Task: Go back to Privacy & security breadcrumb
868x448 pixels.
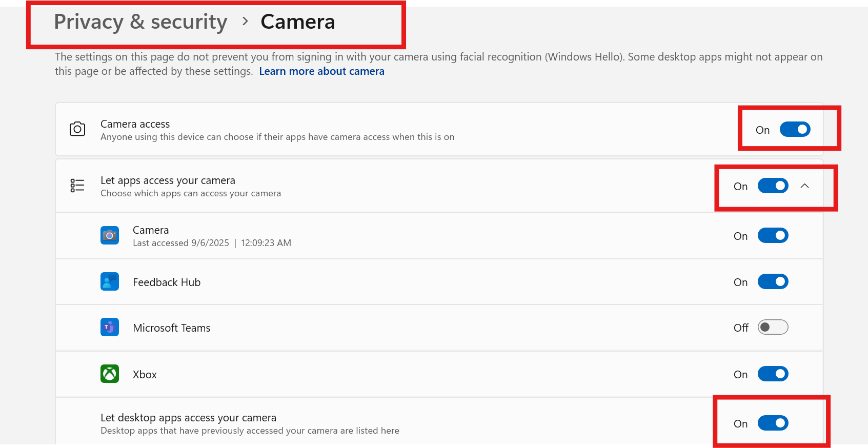Action: tap(140, 22)
